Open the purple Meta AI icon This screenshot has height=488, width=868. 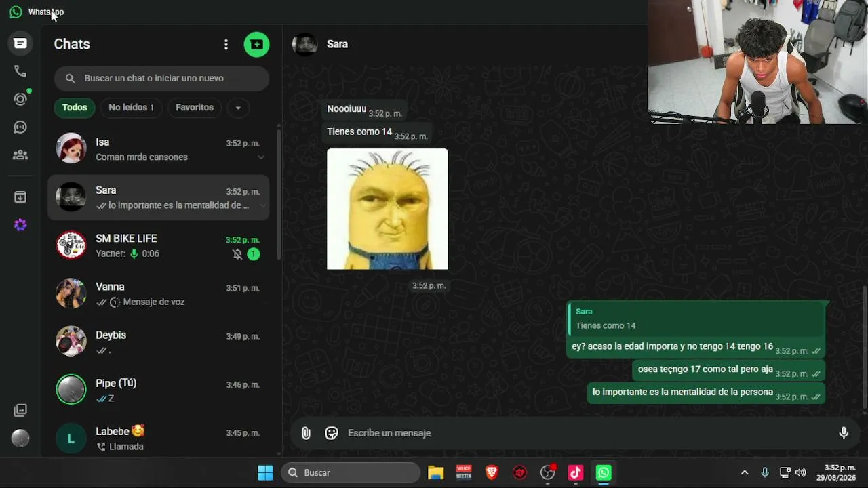(20, 225)
